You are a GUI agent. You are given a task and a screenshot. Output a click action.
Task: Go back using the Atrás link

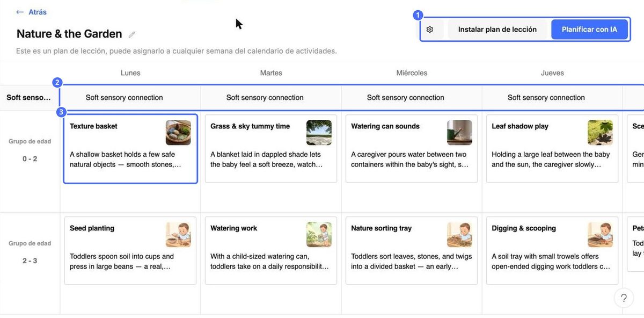tap(38, 12)
